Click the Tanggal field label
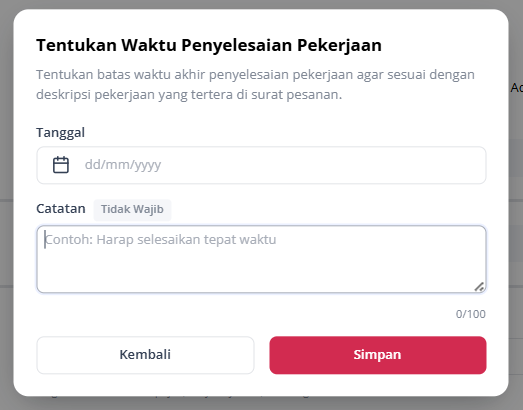This screenshot has width=523, height=410. point(60,133)
